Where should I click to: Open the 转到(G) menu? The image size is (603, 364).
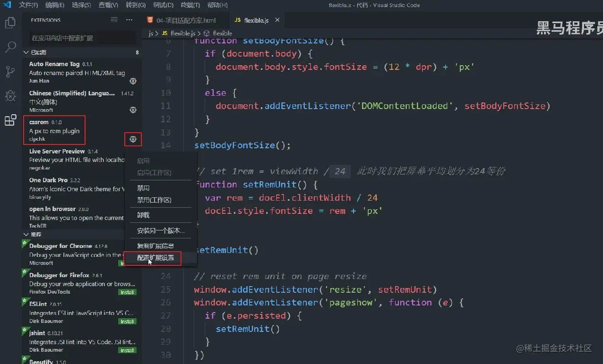pyautogui.click(x=136, y=5)
